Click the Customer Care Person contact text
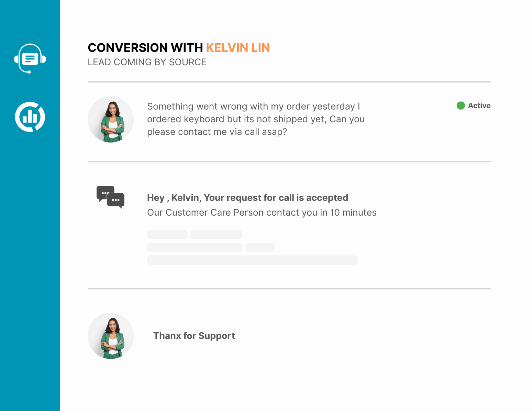Screen dimensions: 532x411 (262, 213)
